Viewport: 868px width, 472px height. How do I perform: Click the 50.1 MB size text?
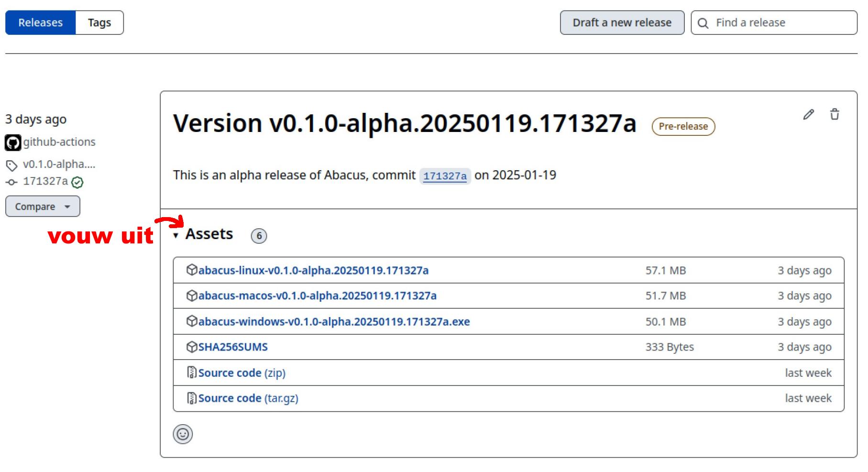point(666,321)
